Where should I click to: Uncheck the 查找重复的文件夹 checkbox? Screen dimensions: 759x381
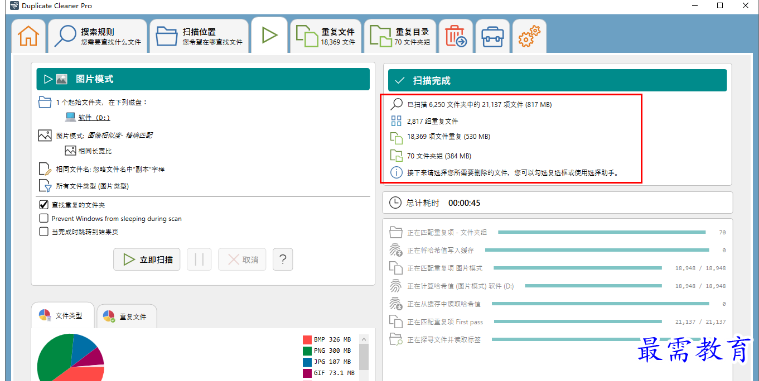[x=44, y=204]
